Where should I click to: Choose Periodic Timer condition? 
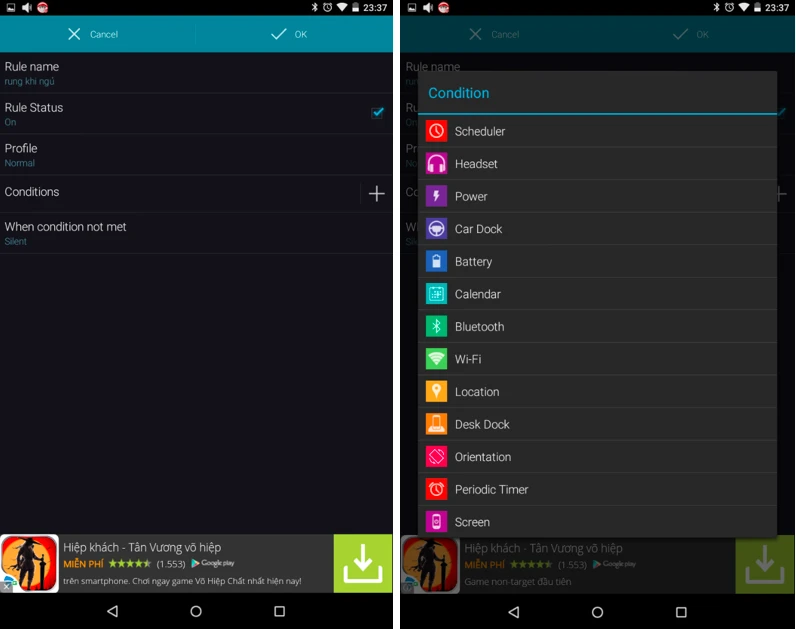tap(598, 489)
